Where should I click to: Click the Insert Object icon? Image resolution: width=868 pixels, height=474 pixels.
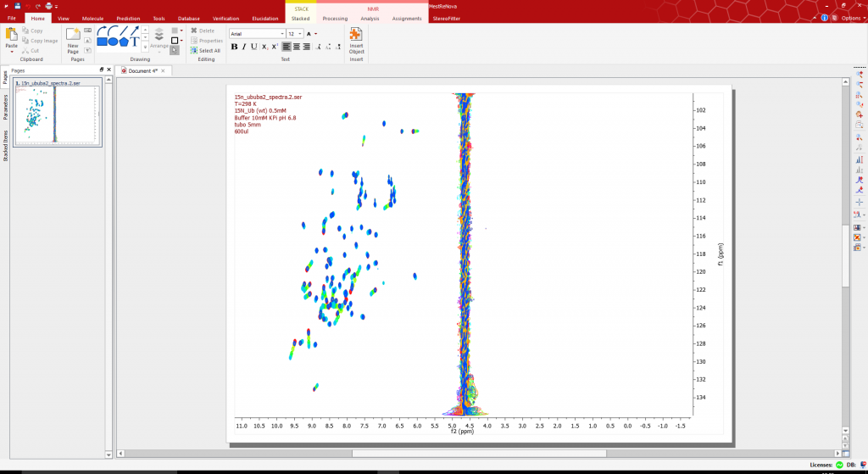coord(356,41)
